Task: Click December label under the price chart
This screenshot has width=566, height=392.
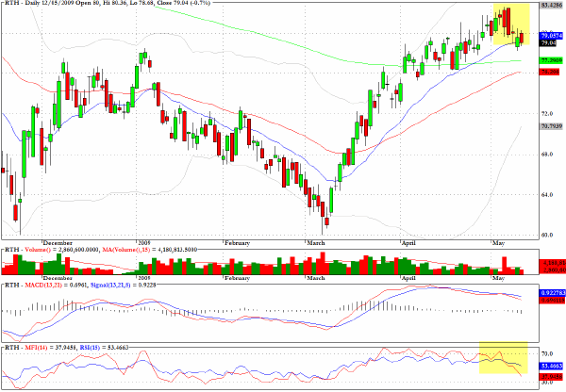Action: click(x=58, y=243)
